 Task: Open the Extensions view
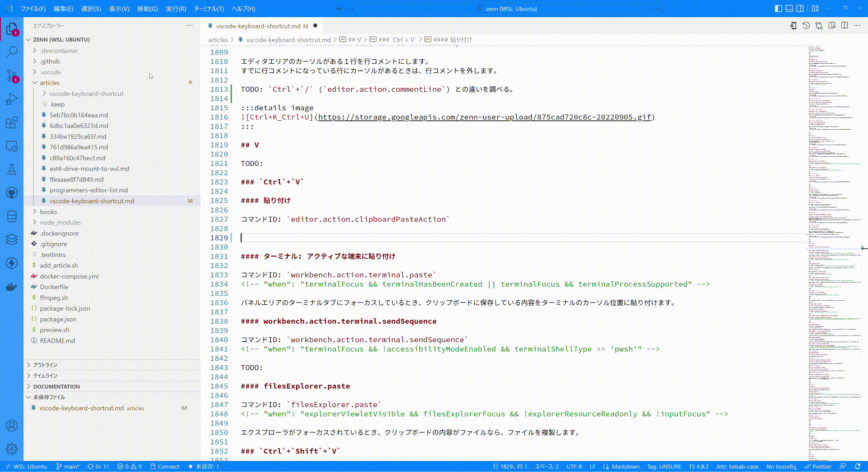point(12,123)
